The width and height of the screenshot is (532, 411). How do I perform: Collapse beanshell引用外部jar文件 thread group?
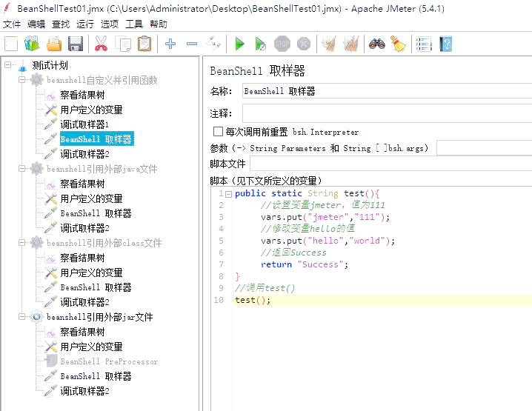[22, 316]
